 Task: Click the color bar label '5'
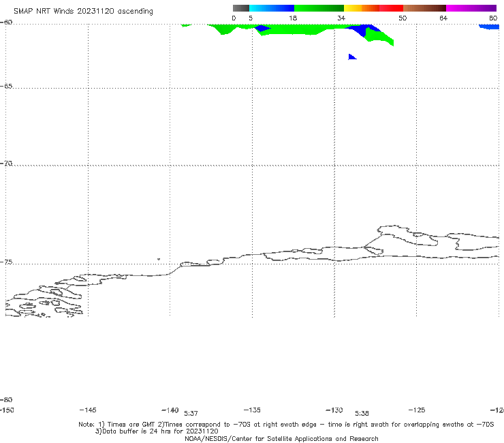click(251, 18)
